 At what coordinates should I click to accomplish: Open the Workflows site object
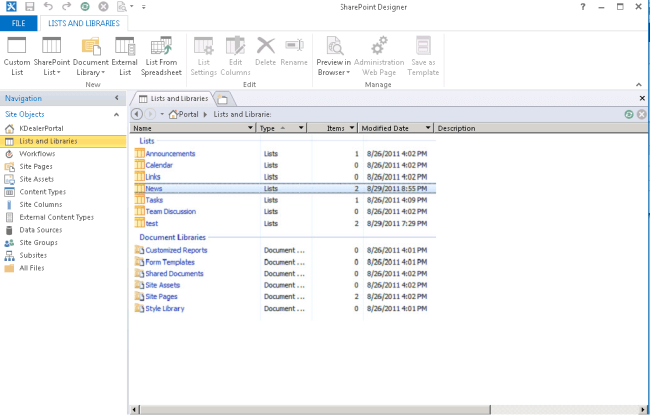[37, 154]
